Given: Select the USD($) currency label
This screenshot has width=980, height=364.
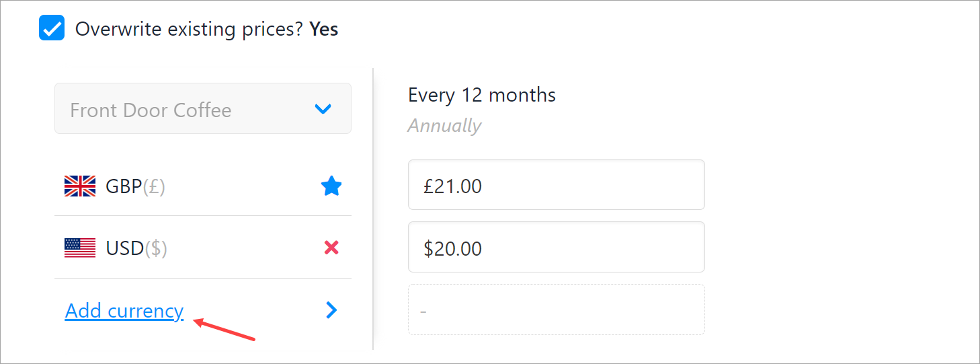Looking at the screenshot, I should click(136, 248).
